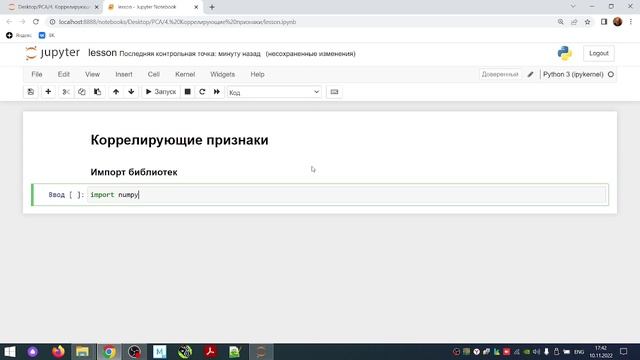Open Adobe Acrobat from the taskbar
The width and height of the screenshot is (640, 360).
pos(210,352)
